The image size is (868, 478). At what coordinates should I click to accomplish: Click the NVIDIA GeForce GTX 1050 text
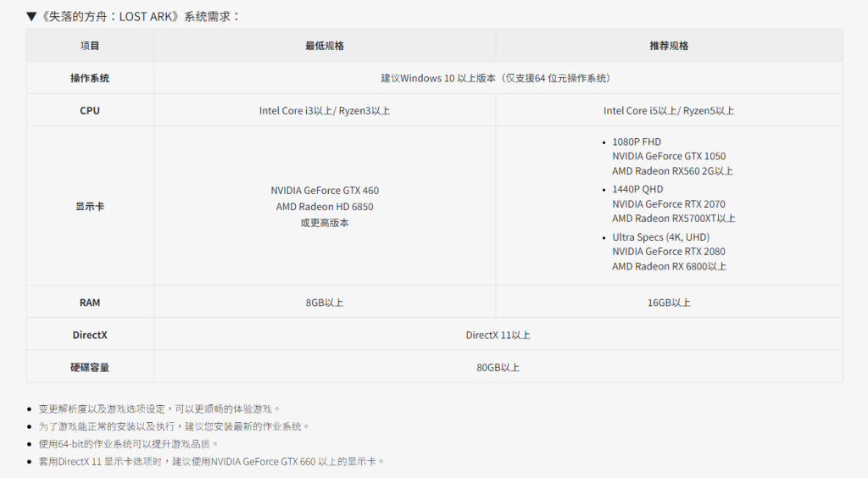tap(669, 156)
